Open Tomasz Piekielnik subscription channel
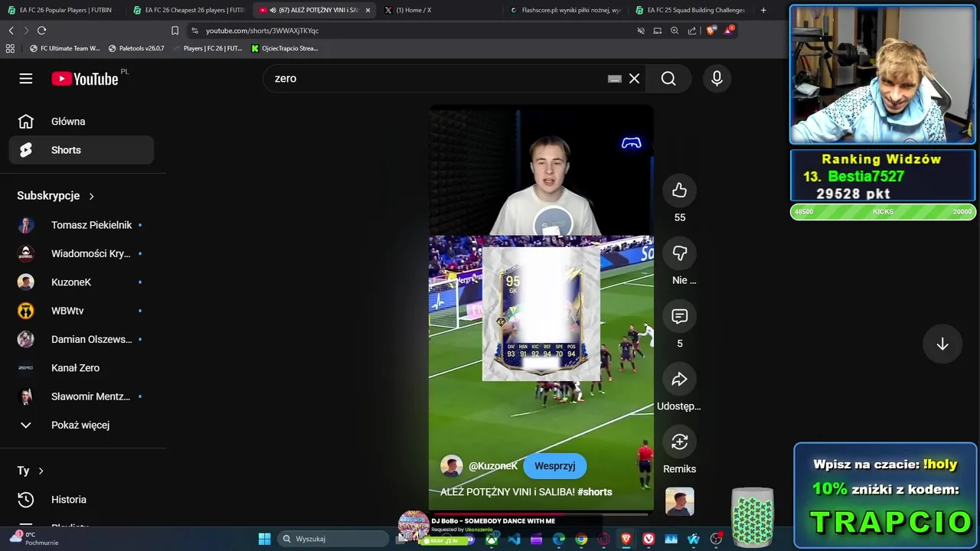 point(81,225)
